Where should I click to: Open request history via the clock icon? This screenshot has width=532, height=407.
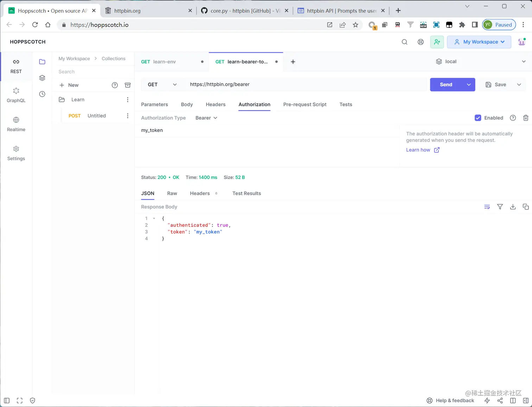click(x=42, y=94)
